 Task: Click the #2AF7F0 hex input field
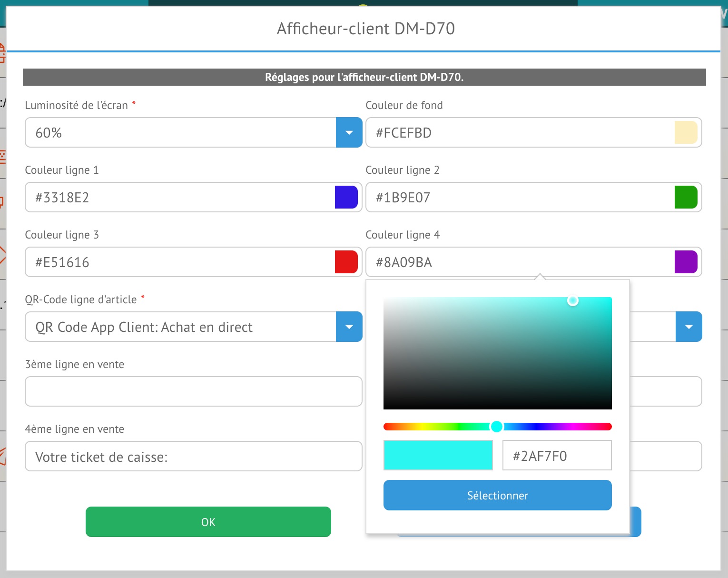(x=557, y=456)
